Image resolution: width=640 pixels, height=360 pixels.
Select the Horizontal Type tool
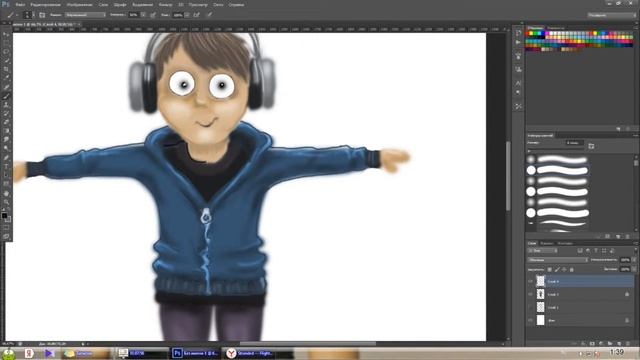pos(6,166)
